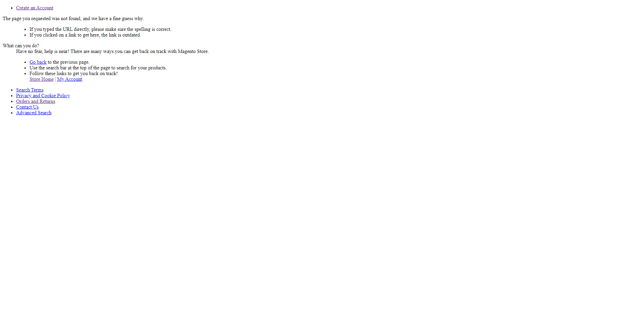Open Privacy and Cookie Policy link
This screenshot has width=644, height=314.
[x=43, y=96]
